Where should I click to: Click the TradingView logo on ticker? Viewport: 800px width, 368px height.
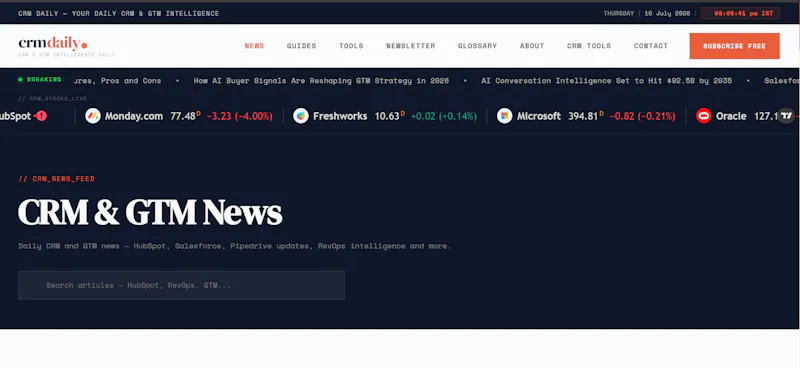pyautogui.click(x=786, y=116)
